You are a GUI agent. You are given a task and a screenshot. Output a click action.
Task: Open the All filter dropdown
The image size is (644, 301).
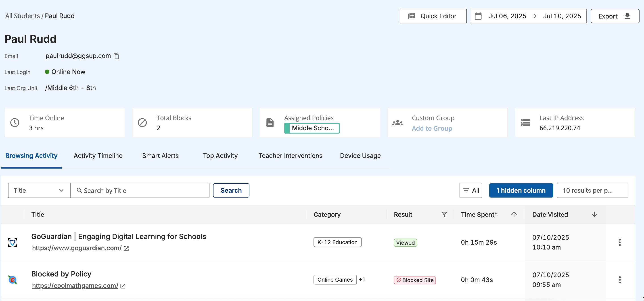[470, 190]
